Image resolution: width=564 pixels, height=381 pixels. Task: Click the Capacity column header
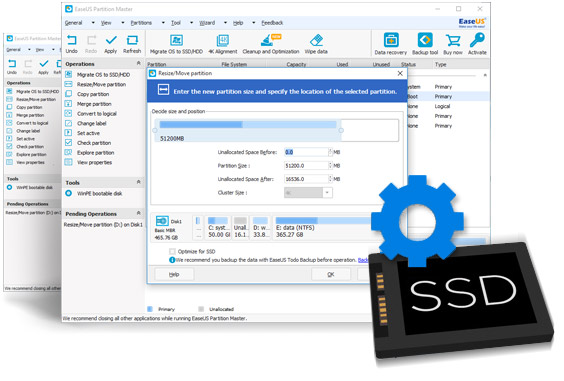[x=296, y=64]
